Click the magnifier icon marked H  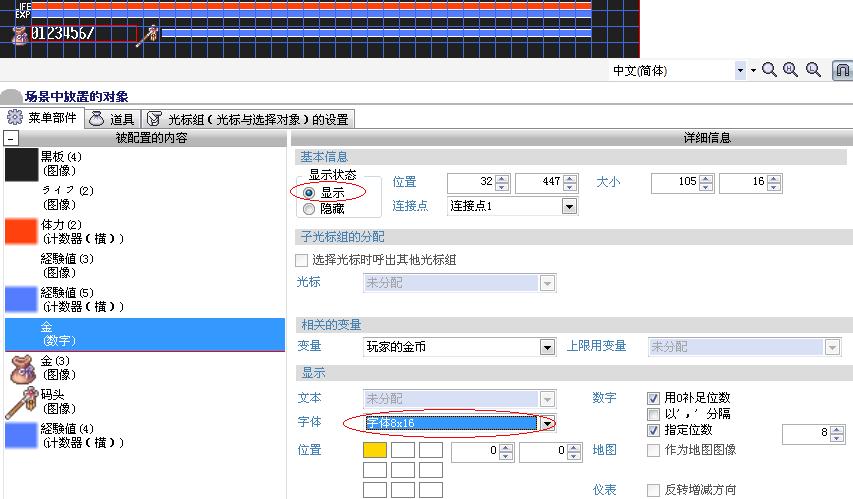point(790,70)
